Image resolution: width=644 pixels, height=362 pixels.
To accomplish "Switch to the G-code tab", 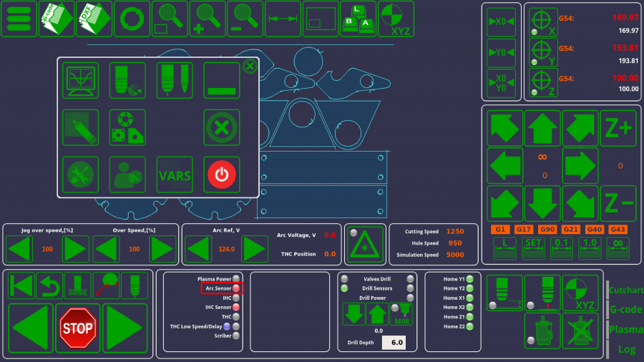I will pos(625,310).
